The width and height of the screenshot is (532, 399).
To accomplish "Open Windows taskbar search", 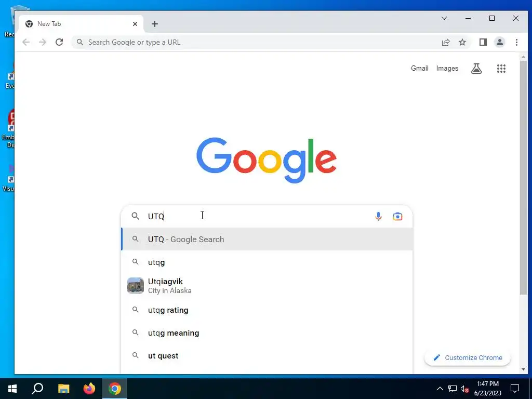I will [x=37, y=389].
